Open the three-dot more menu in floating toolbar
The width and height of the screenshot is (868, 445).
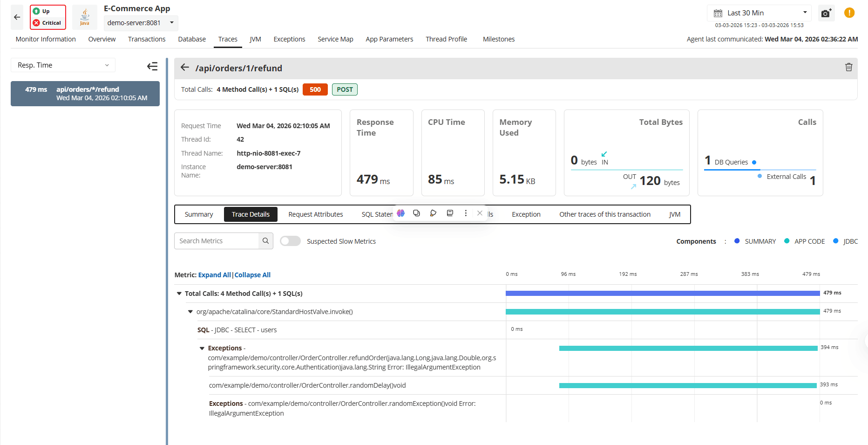coord(466,213)
